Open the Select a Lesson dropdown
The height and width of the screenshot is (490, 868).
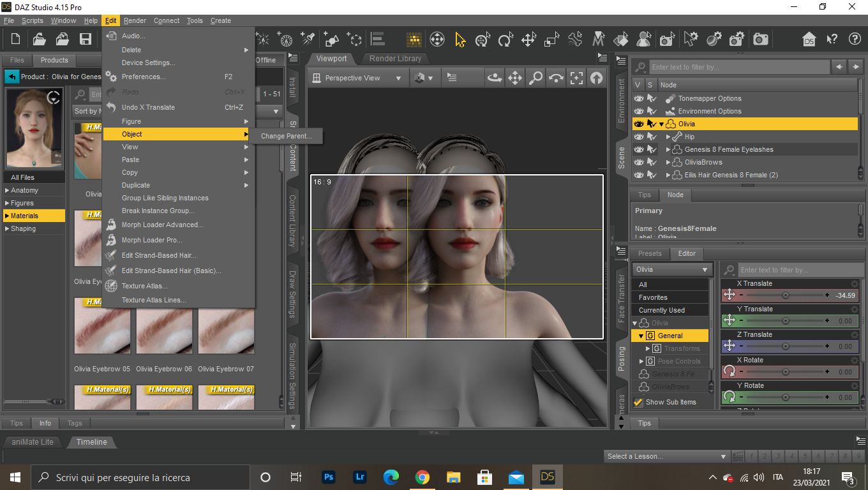pos(666,456)
